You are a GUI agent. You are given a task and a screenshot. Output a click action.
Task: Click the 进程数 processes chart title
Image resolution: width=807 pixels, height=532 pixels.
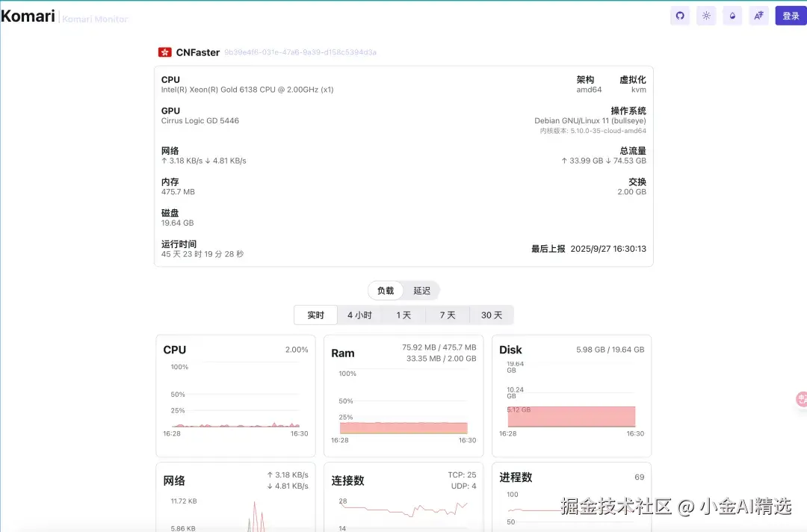(x=516, y=477)
